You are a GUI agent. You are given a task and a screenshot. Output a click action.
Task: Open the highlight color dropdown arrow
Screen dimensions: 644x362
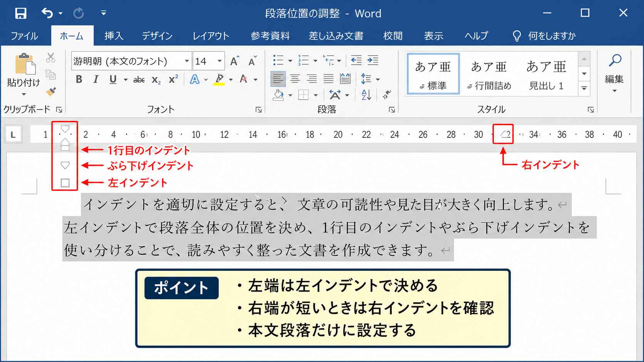(231, 80)
